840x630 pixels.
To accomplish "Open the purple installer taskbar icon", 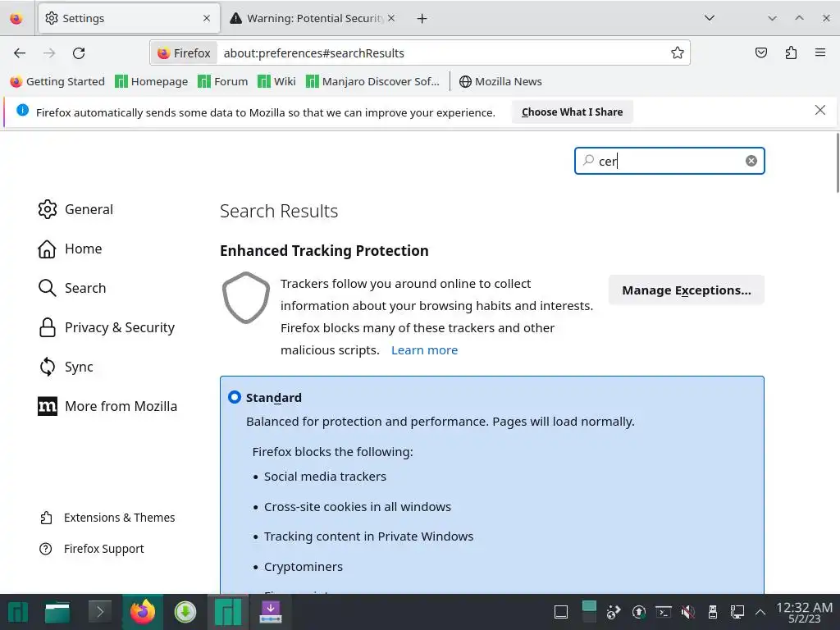I will click(271, 612).
